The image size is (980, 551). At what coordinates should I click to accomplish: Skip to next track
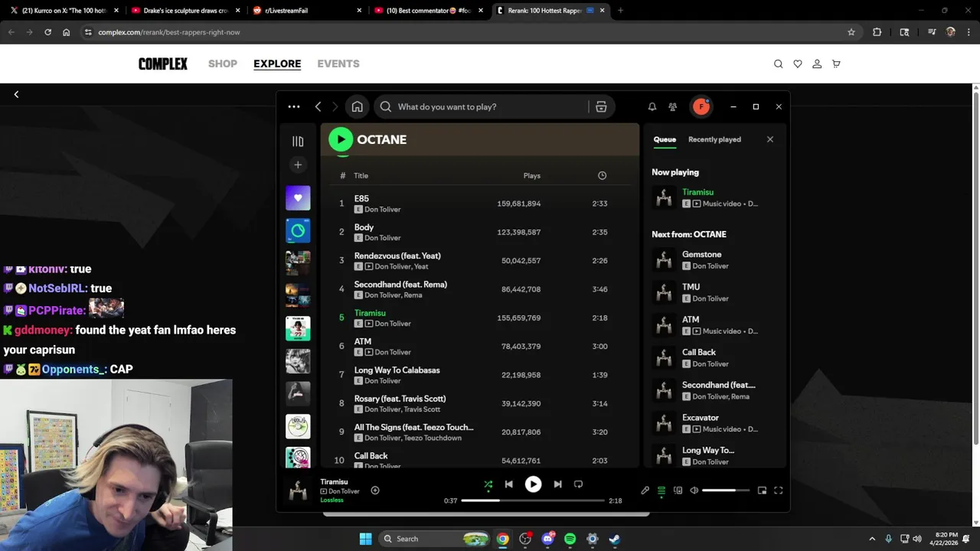click(x=557, y=484)
